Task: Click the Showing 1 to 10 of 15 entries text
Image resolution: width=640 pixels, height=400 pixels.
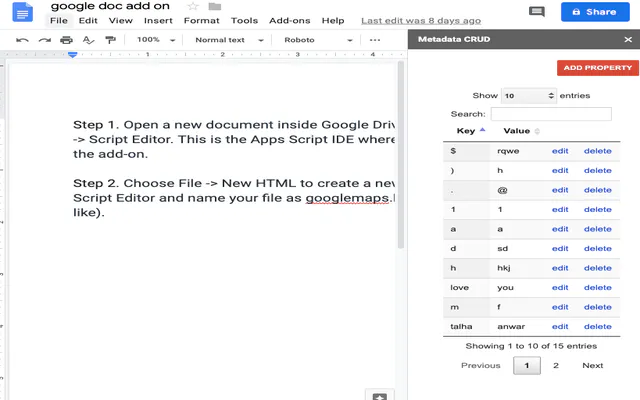Action: (x=531, y=346)
